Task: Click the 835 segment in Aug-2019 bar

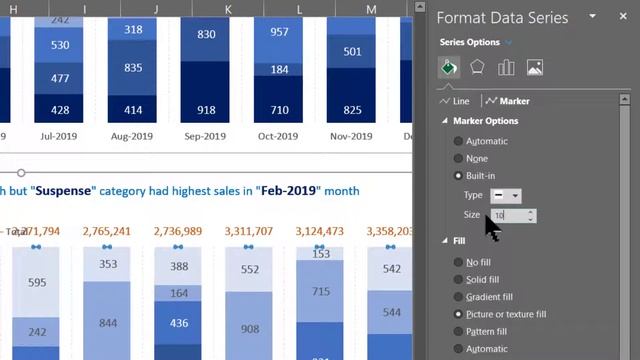Action: tap(133, 68)
